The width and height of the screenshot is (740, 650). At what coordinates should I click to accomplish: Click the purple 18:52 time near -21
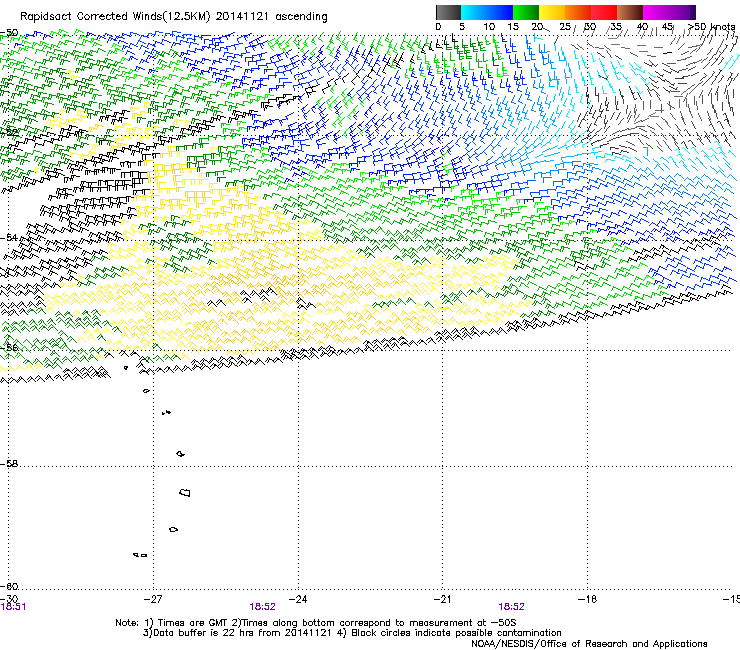coord(511,607)
